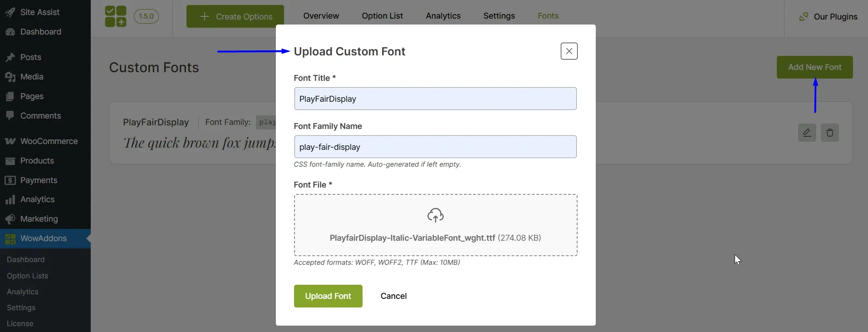Open WowAddons Analytics submenu link
Image resolution: width=868 pixels, height=332 pixels.
(x=23, y=292)
